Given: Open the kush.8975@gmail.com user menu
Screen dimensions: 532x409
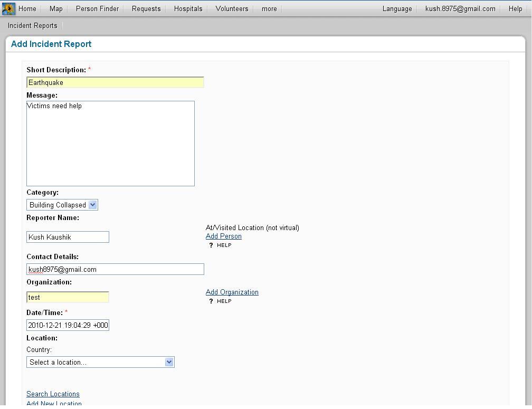Looking at the screenshot, I should [460, 8].
